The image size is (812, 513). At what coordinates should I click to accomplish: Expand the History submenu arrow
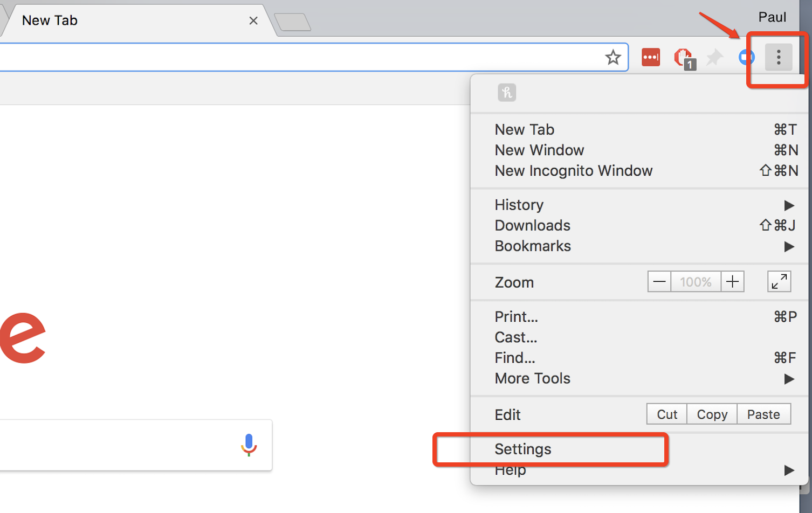pos(789,205)
